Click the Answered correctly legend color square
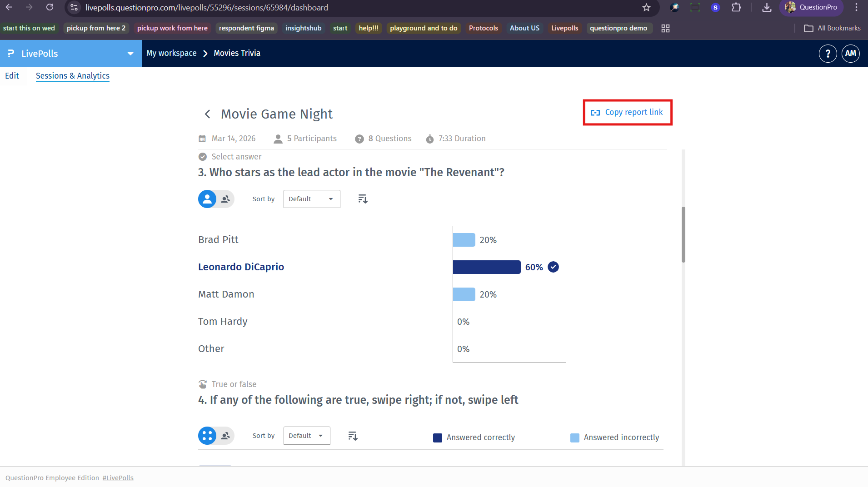This screenshot has width=868, height=487. tap(437, 437)
